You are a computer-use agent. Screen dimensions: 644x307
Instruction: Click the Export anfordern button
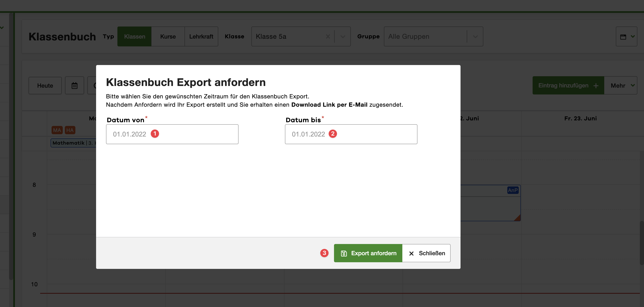click(x=368, y=253)
